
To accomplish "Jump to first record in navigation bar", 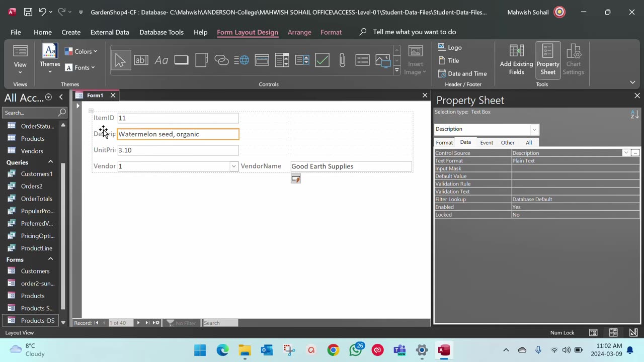I will [96, 323].
